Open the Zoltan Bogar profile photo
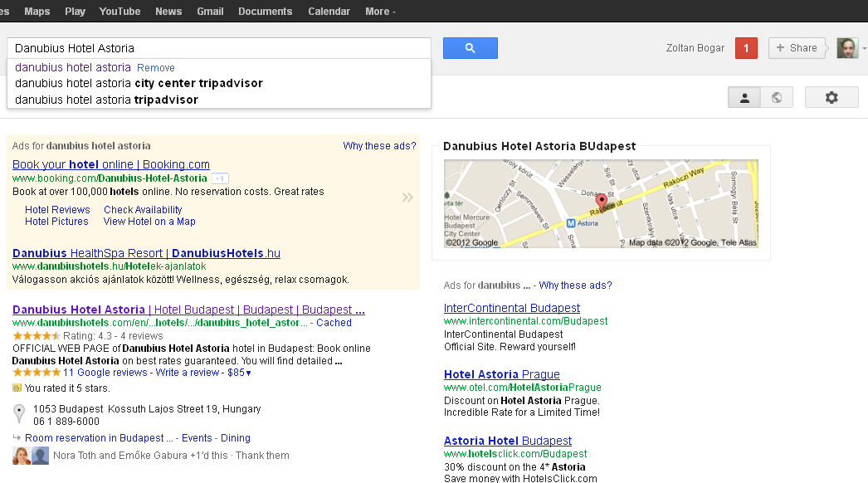The height and width of the screenshot is (483, 868). coord(847,48)
